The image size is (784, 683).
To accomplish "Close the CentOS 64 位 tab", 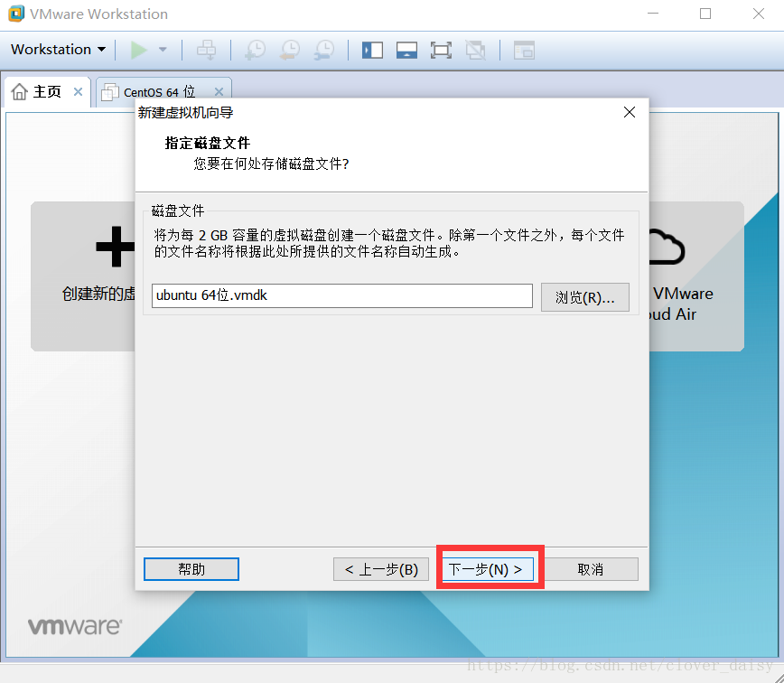I will tap(219, 92).
